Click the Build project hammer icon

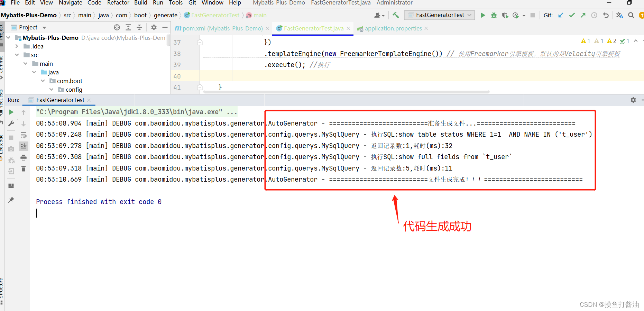396,15
